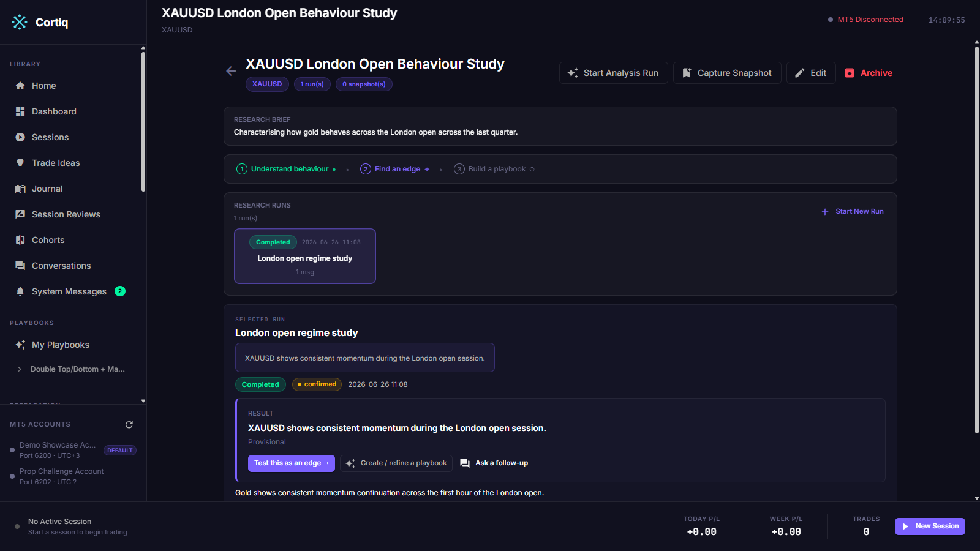980x551 pixels.
Task: Click the No Active Session status text
Action: [x=59, y=522]
